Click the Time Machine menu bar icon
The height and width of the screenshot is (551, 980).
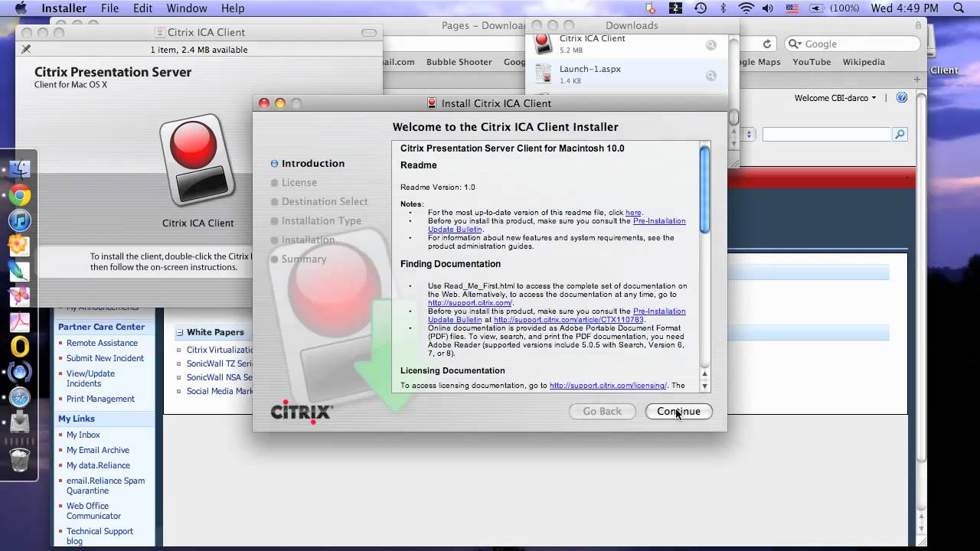click(700, 8)
